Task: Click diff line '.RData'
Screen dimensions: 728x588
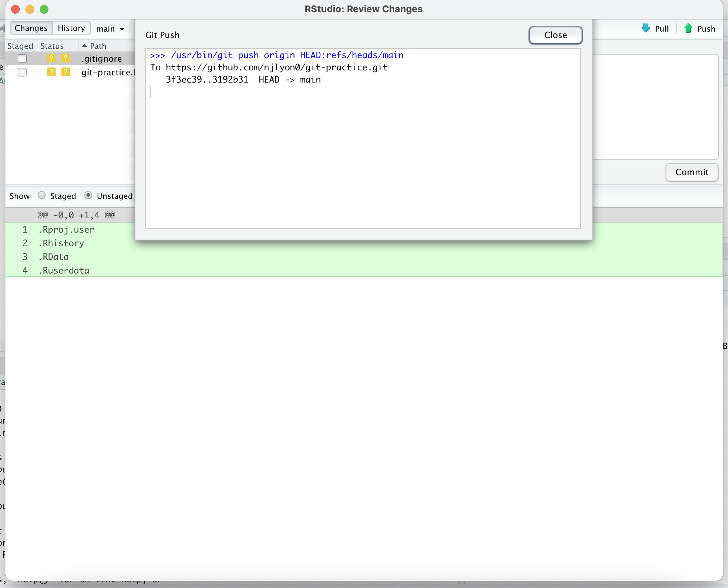Action: point(53,257)
